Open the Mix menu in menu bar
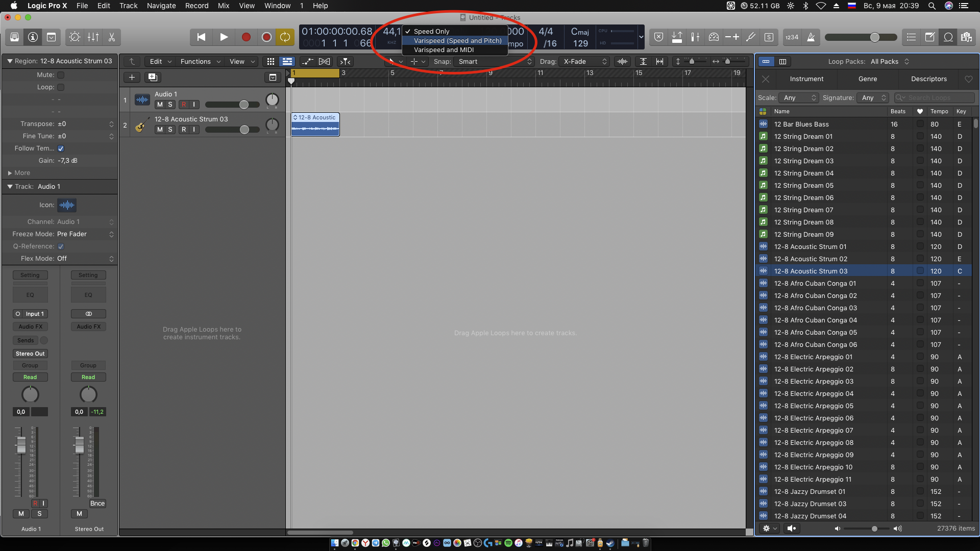 click(223, 6)
